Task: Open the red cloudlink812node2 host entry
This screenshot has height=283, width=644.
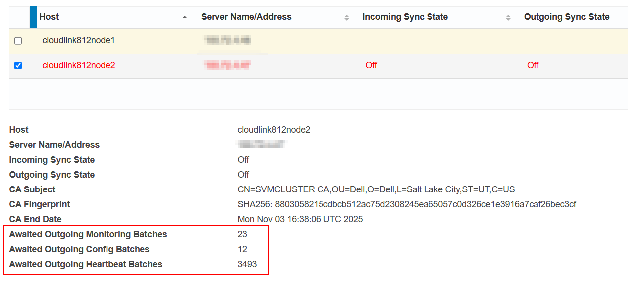Action: point(79,65)
